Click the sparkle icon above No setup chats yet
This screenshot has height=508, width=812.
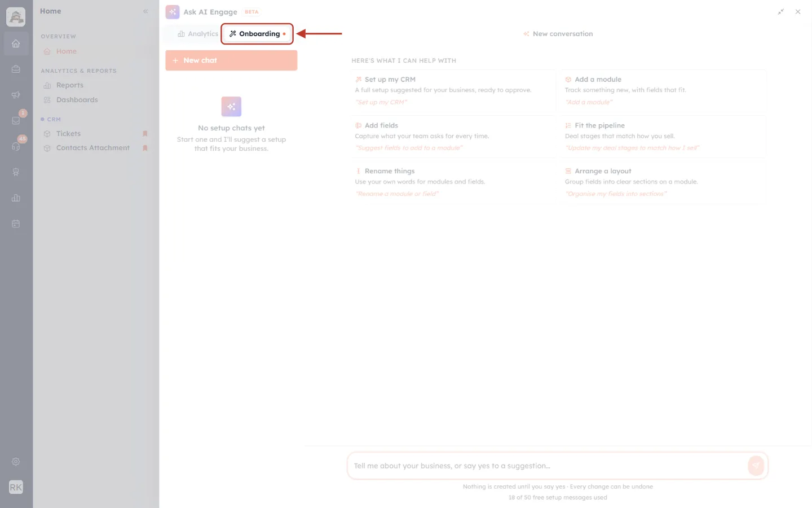click(x=231, y=106)
